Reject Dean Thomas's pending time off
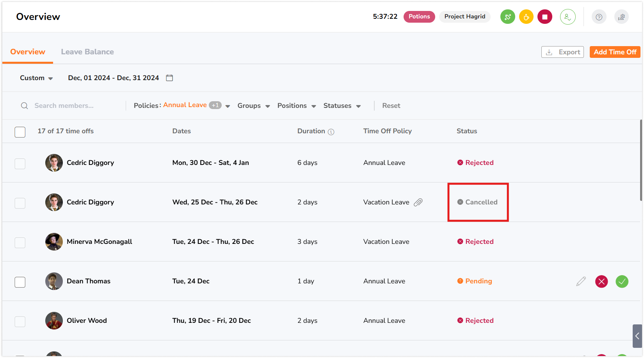This screenshot has height=358, width=644. [x=601, y=281]
